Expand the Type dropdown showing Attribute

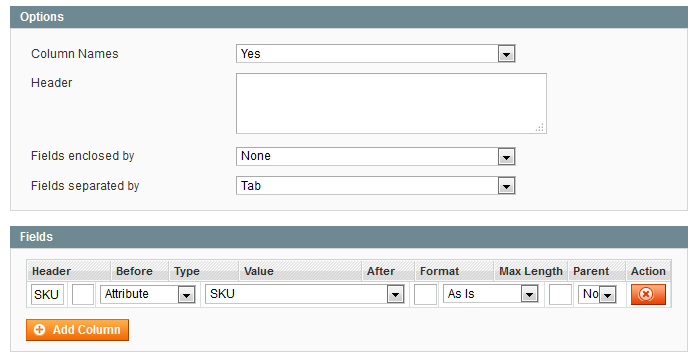(x=148, y=295)
